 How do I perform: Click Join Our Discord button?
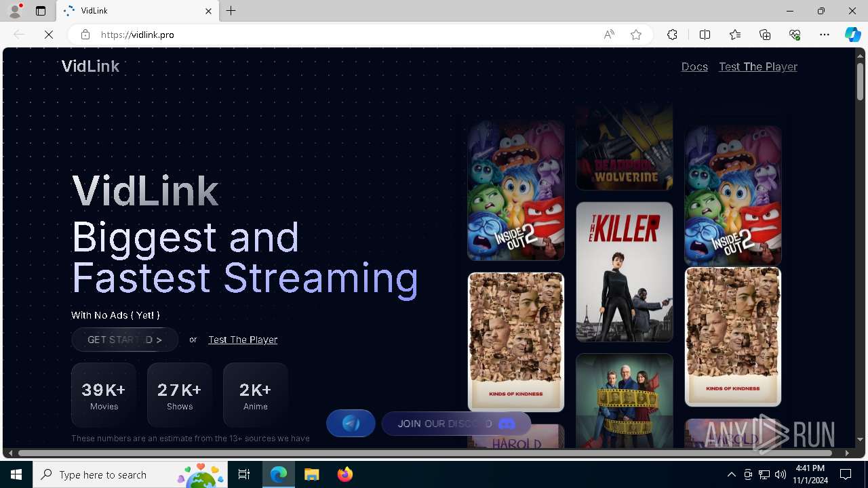[456, 424]
